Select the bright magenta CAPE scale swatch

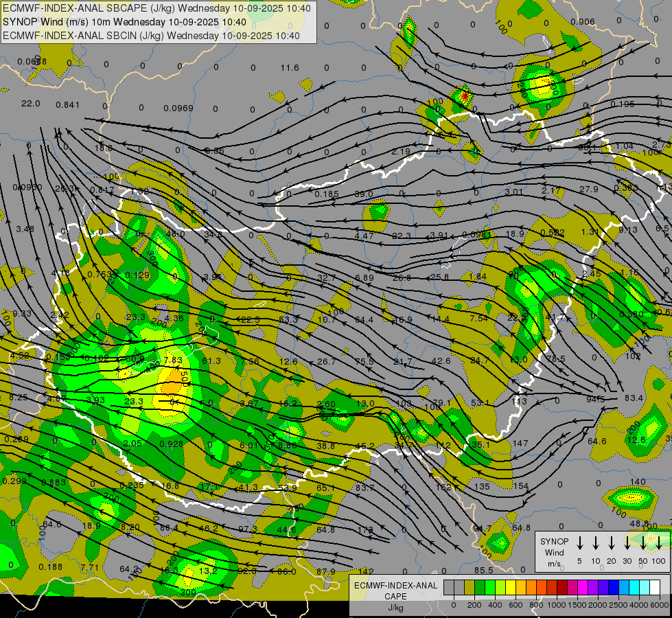[x=583, y=588]
